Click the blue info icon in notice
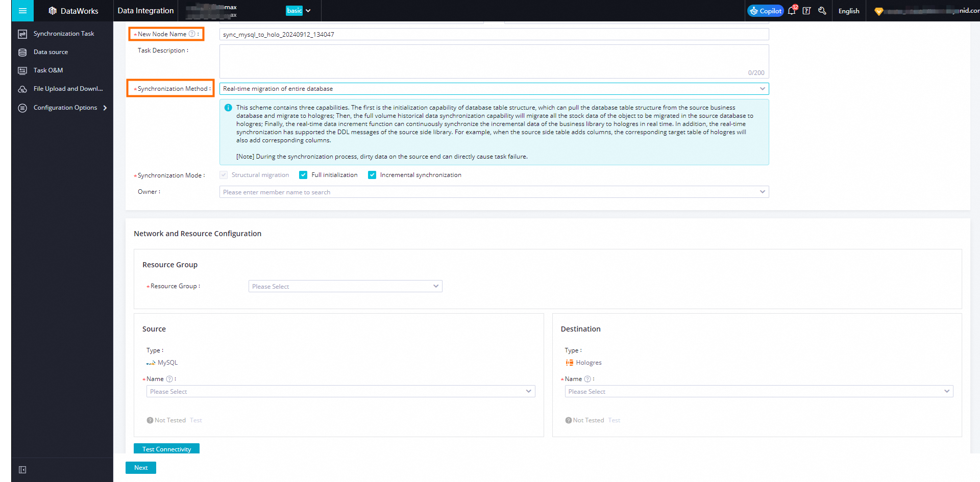 click(x=228, y=108)
